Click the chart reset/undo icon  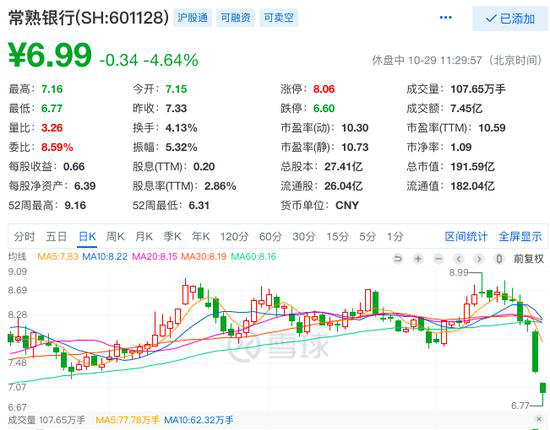[397, 259]
